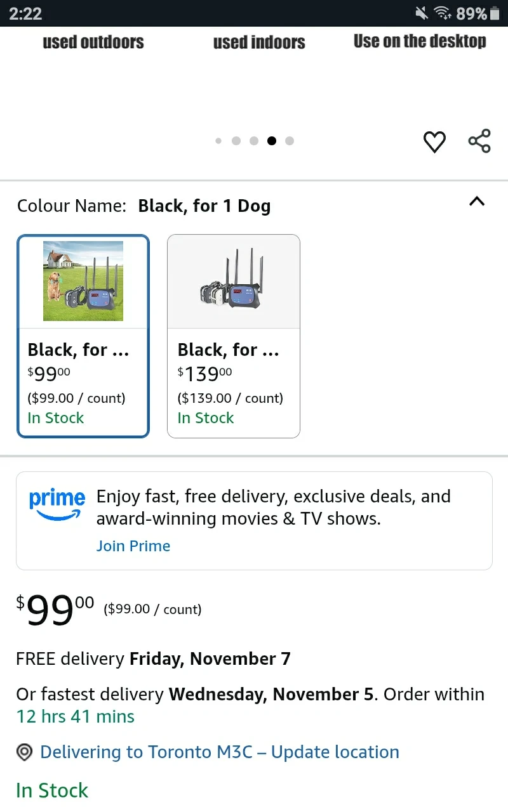Select the $99.00 Black colour option

coord(83,381)
